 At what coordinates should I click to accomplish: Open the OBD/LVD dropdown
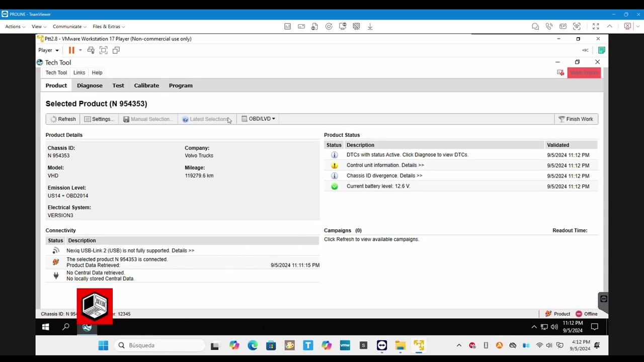click(x=259, y=119)
